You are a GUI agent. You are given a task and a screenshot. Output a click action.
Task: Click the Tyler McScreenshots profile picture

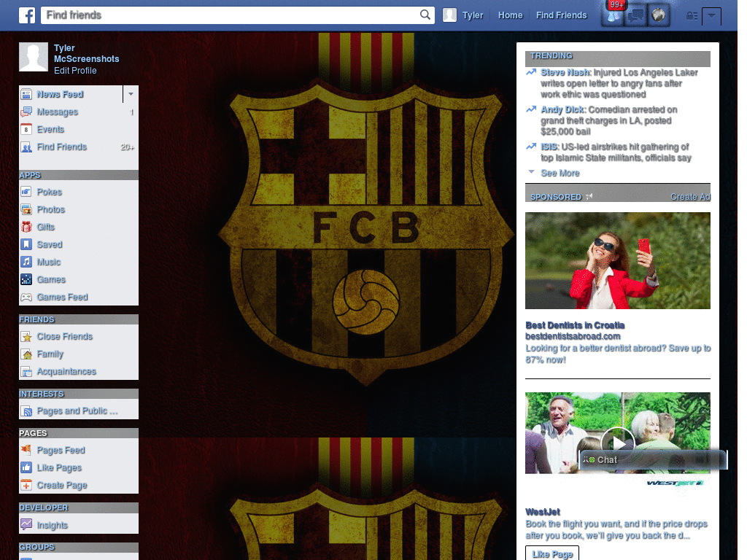[x=34, y=57]
